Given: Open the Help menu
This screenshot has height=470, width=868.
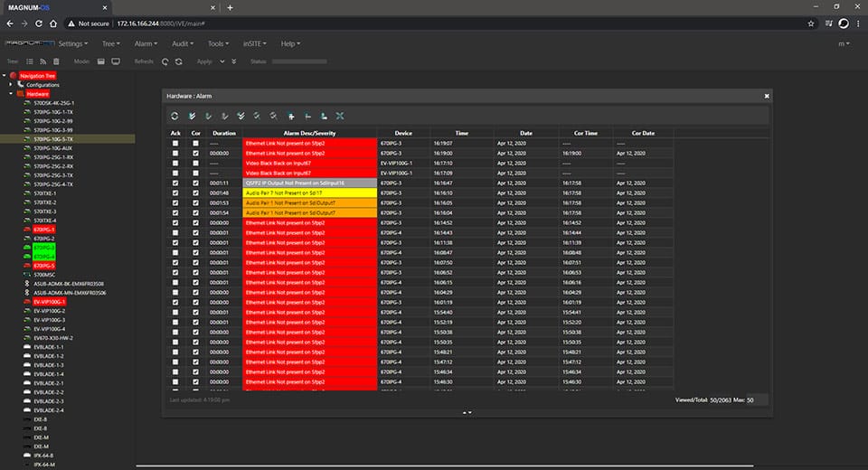Looking at the screenshot, I should [x=290, y=43].
